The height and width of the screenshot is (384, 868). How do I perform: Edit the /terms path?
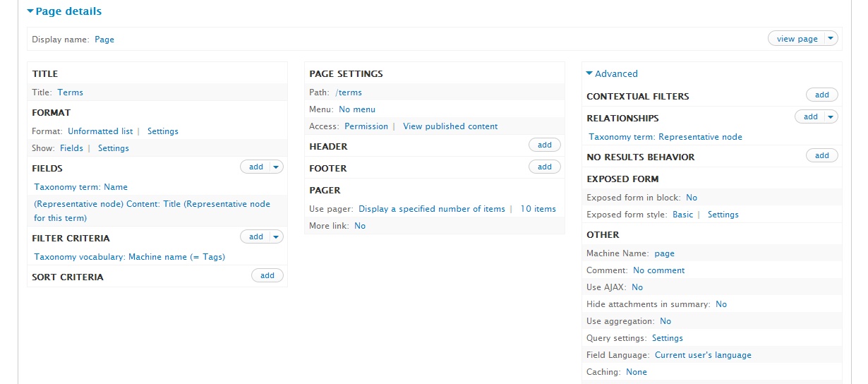(x=349, y=92)
